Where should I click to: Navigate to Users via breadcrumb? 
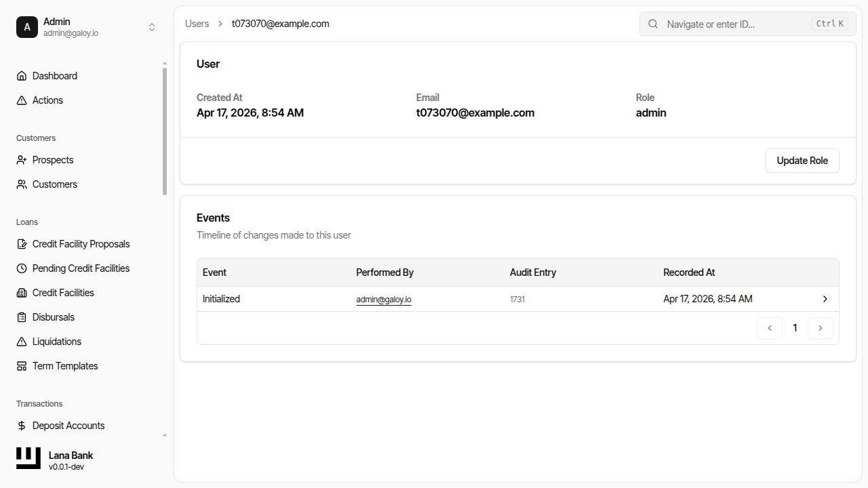pos(197,23)
